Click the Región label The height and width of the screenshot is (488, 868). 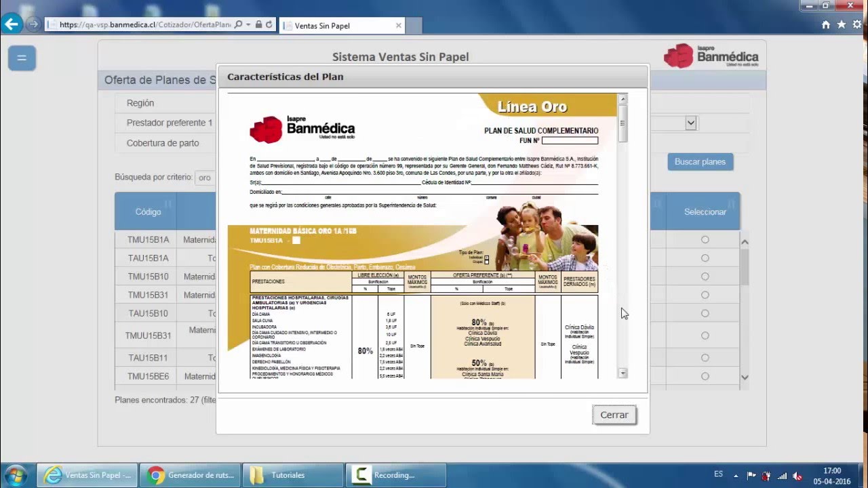click(x=140, y=103)
